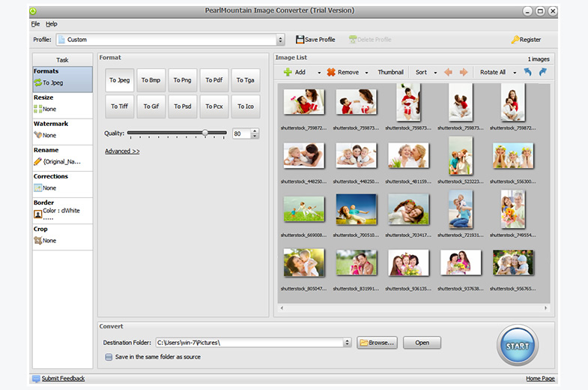Click the Advanced >> link
Image resolution: width=588 pixels, height=390 pixels.
point(122,151)
